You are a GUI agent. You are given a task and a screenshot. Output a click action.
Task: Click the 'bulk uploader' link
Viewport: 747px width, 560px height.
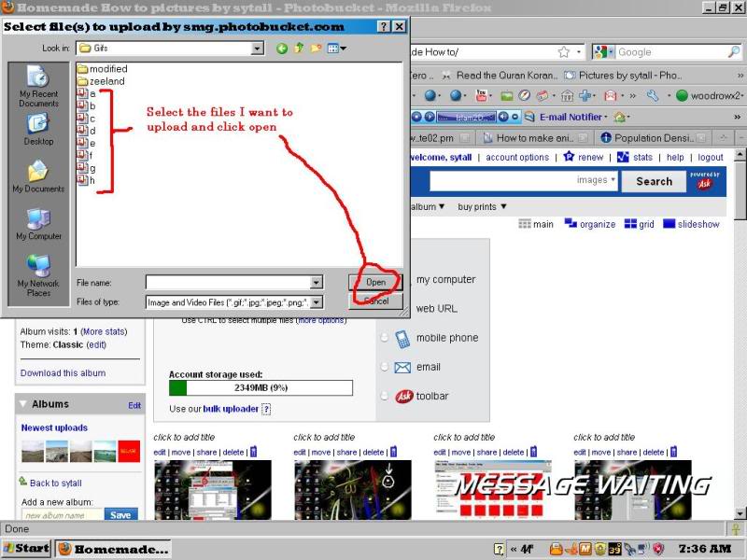coord(231,409)
